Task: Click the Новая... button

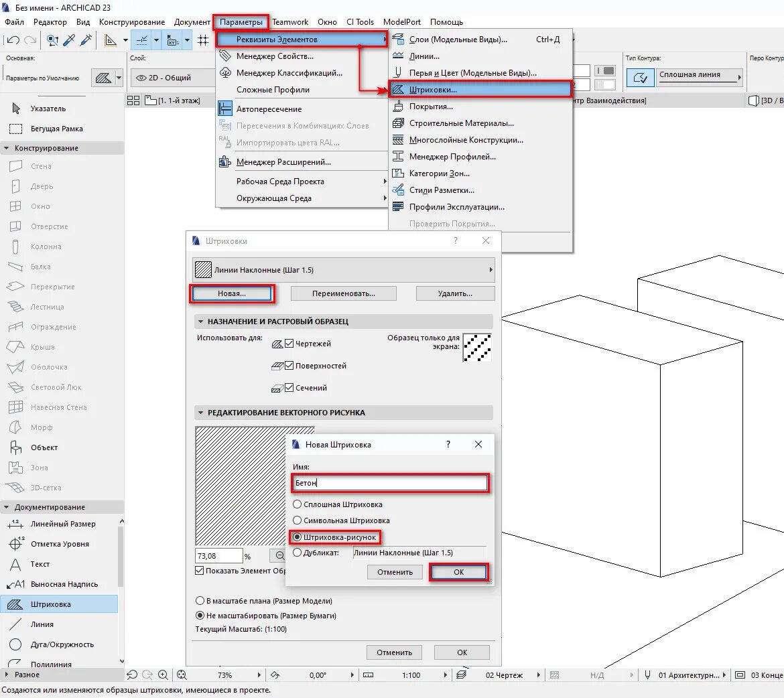Action: tap(232, 293)
